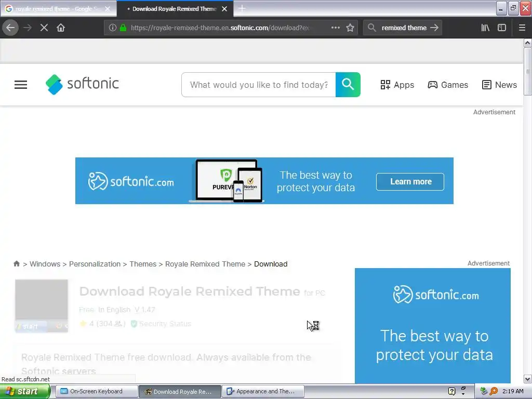Screen dimensions: 532x399
Task: Open the Personalization breadcrumb link
Action: click(x=95, y=264)
